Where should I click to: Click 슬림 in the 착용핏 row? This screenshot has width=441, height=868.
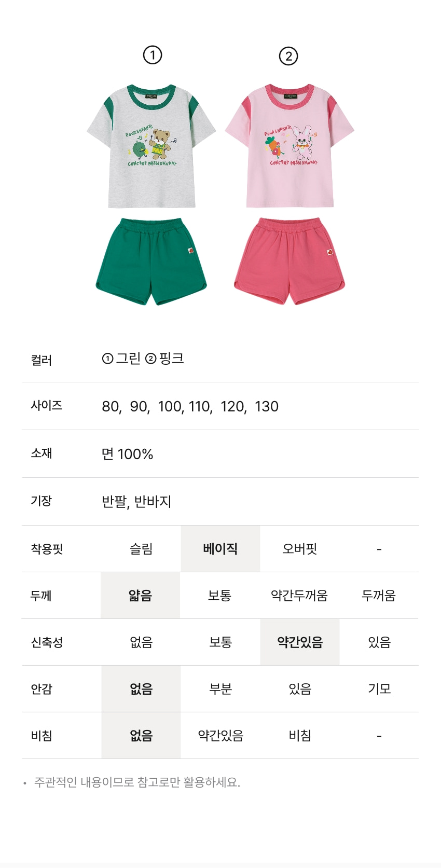click(x=141, y=548)
